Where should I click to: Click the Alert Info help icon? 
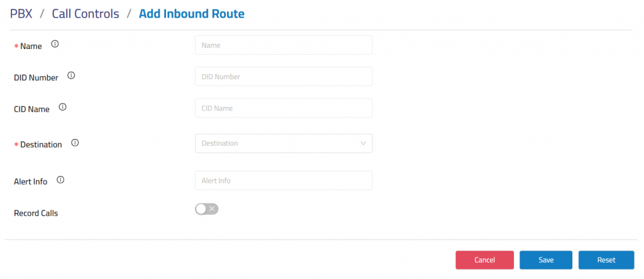click(x=60, y=180)
